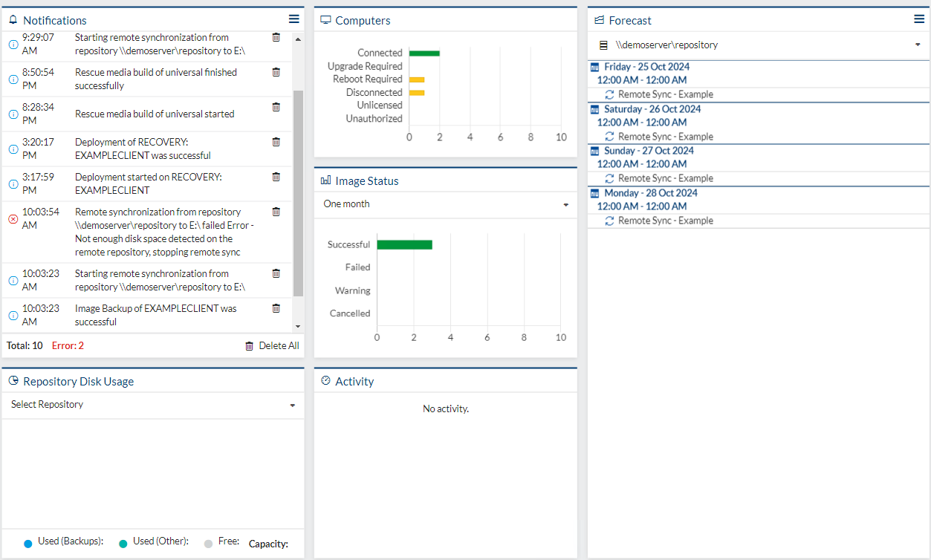This screenshot has height=560, width=931.
Task: Click the blue Used (Backups) legend swatch
Action: 28,544
